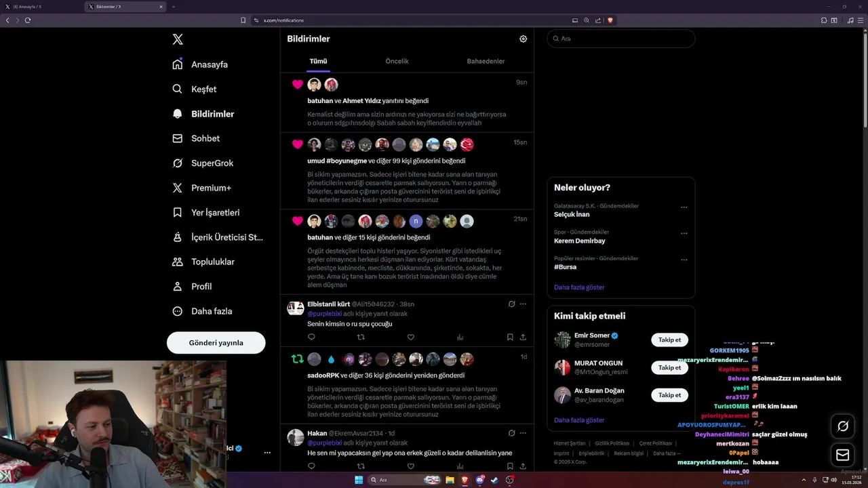Open Brave Shields lion icon
This screenshot has width=868, height=488.
[x=610, y=20]
